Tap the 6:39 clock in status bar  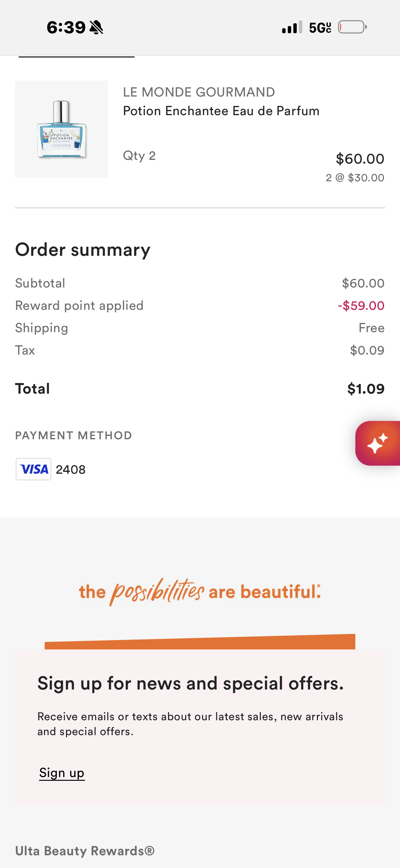tap(66, 27)
